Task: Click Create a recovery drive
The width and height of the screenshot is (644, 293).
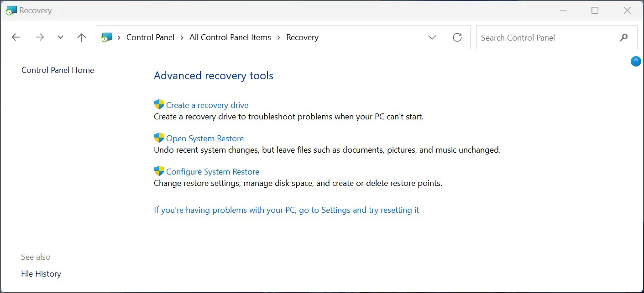Action: point(207,105)
